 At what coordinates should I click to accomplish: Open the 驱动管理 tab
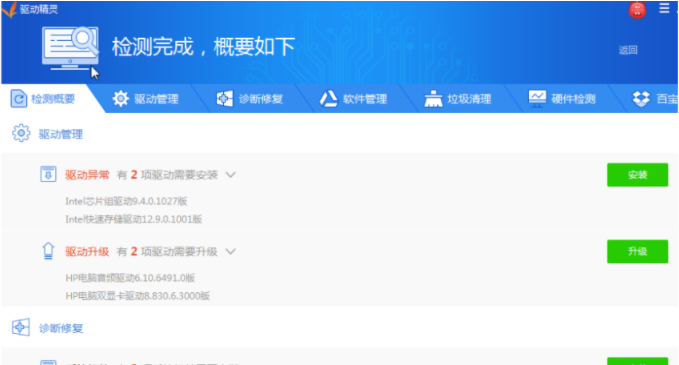(x=146, y=99)
